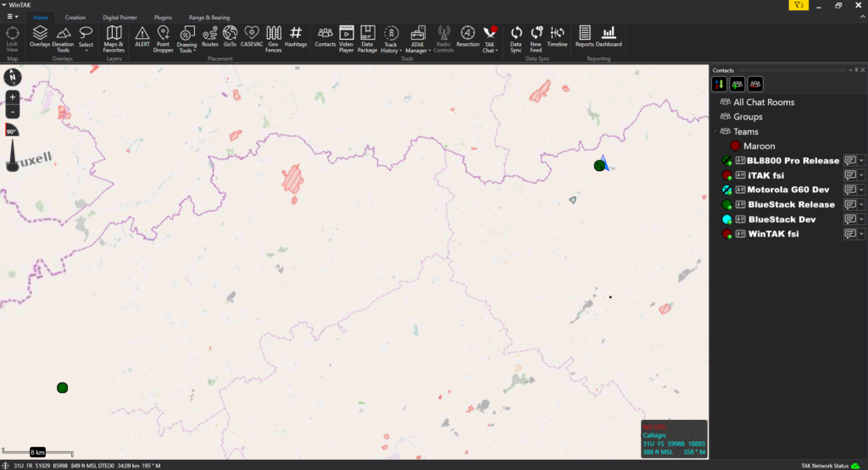
Task: Activate the Select lasso tool
Action: [x=86, y=39]
